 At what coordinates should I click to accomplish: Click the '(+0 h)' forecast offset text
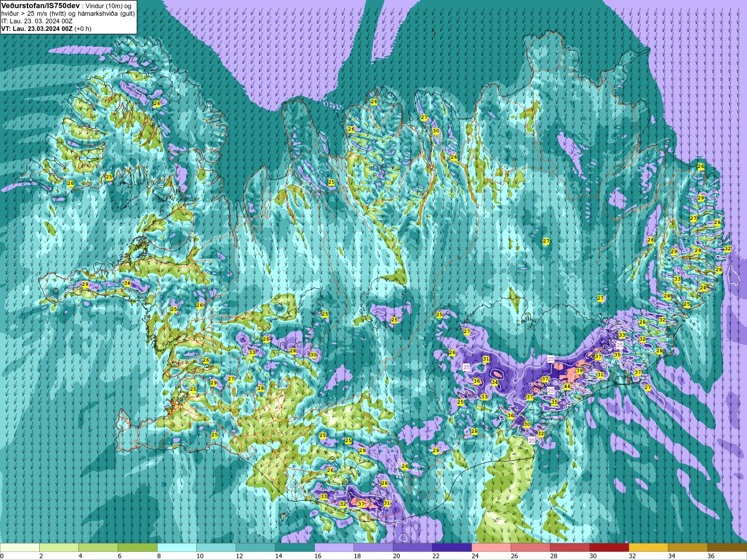pos(82,29)
